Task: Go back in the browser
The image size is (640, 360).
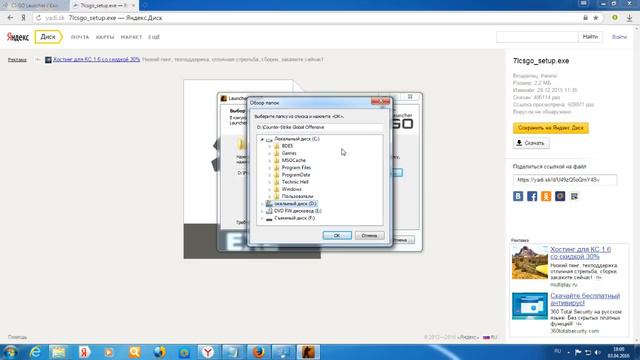Action: click(10, 18)
